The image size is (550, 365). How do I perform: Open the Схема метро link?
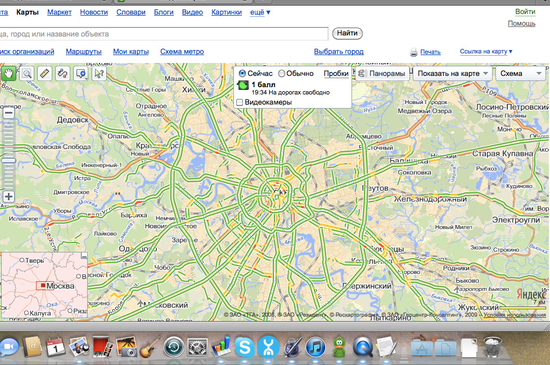(x=182, y=52)
